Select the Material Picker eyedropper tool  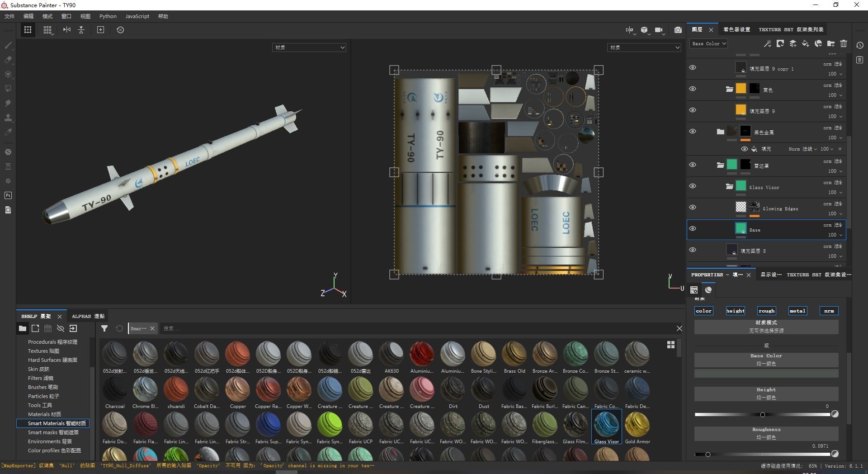pyautogui.click(x=8, y=132)
